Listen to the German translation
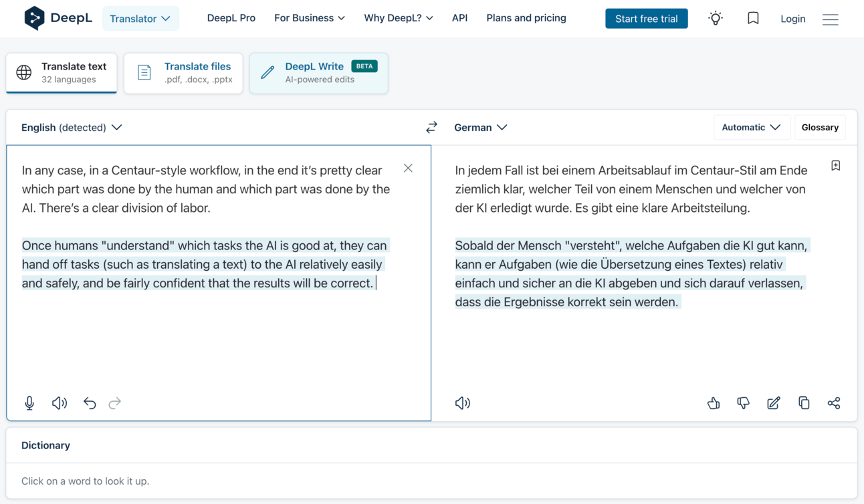The image size is (864, 504). pos(463,403)
